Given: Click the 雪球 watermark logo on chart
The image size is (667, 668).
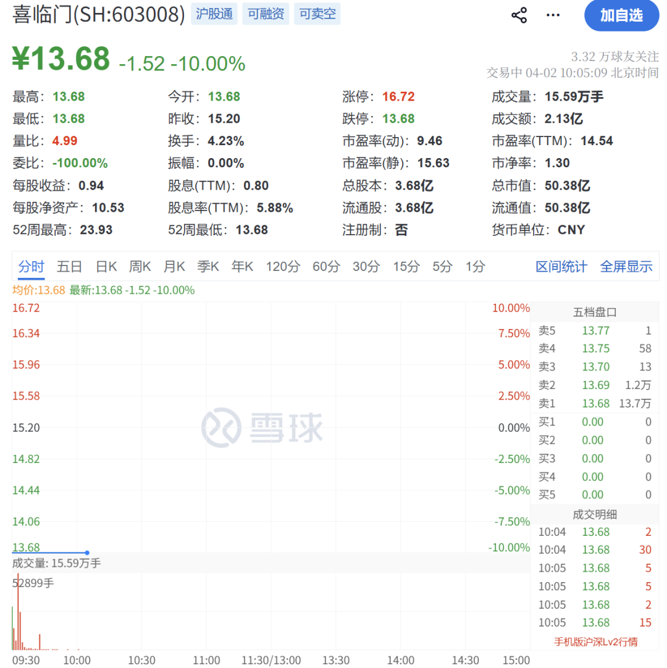Looking at the screenshot, I should 264,427.
